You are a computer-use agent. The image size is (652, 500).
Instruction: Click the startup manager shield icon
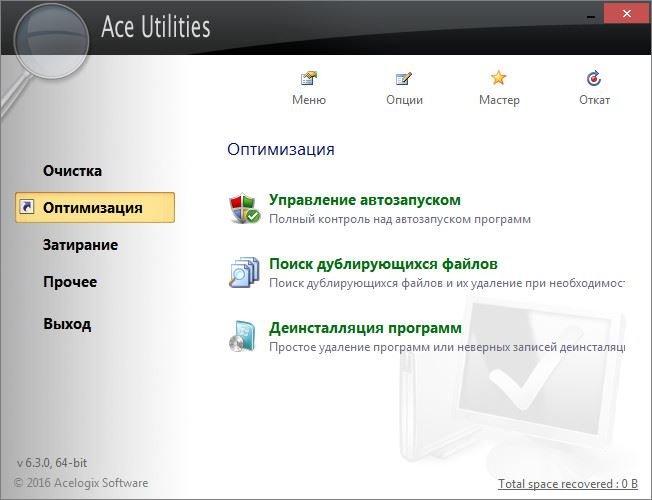click(244, 208)
